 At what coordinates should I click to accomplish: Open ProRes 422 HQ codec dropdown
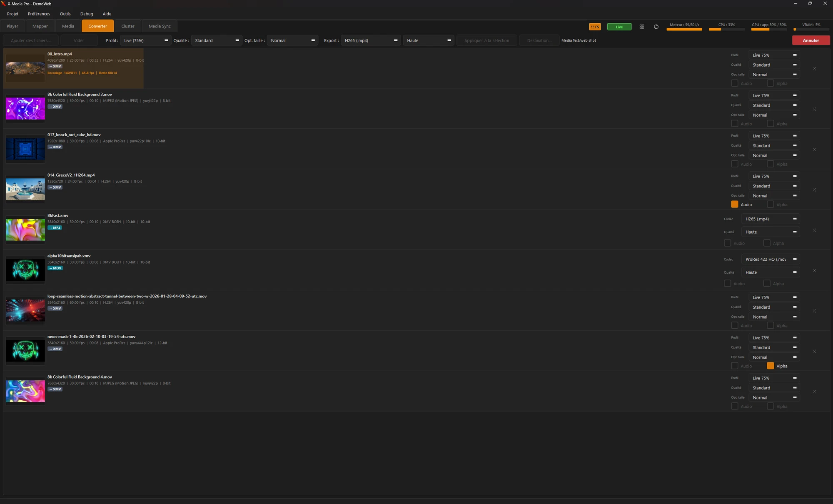coord(771,259)
